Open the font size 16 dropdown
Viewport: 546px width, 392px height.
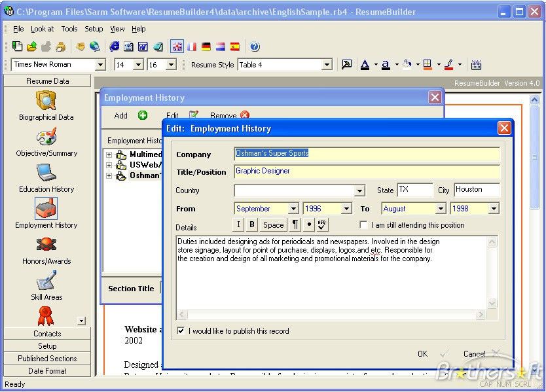(171, 65)
